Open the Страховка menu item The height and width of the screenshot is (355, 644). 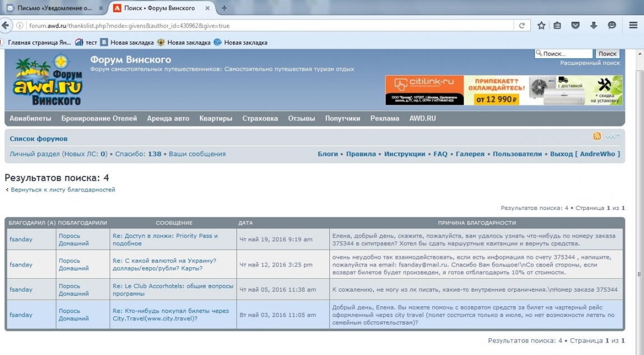pos(260,119)
